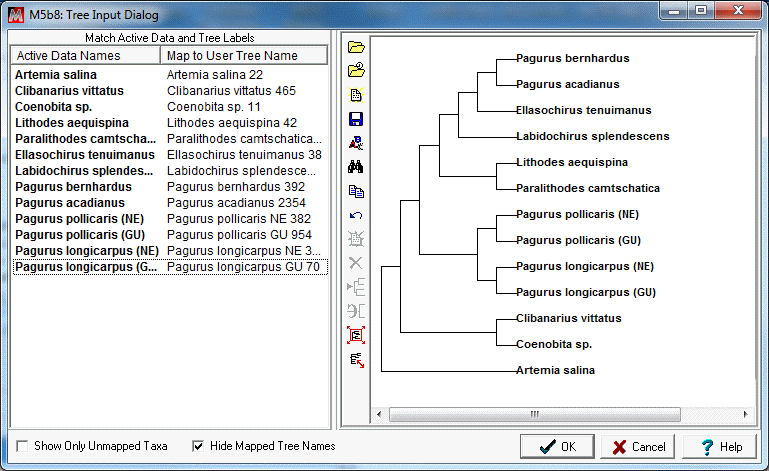Image resolution: width=769 pixels, height=471 pixels.
Task: Click Clibanarius vittatus tip in the tree
Action: pos(569,318)
